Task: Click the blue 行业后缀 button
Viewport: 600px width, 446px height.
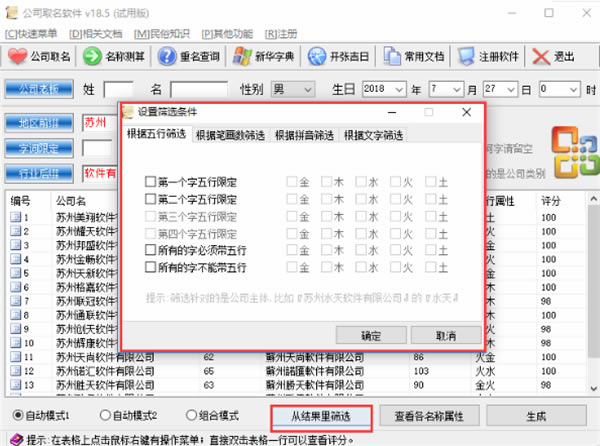Action: (x=39, y=174)
